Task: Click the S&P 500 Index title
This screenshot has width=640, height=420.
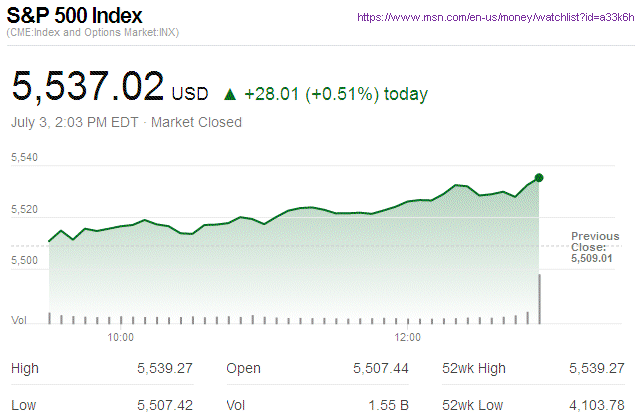Action: tap(75, 16)
